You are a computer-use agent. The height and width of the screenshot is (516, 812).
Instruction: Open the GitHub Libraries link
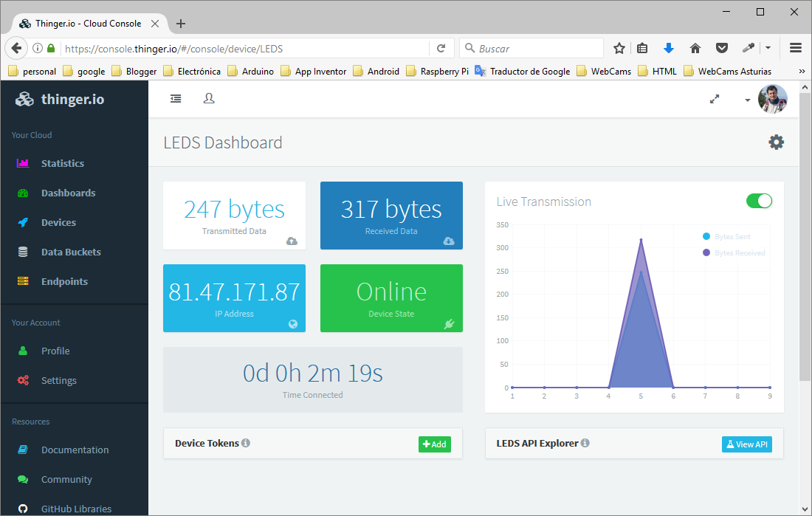[x=75, y=509]
